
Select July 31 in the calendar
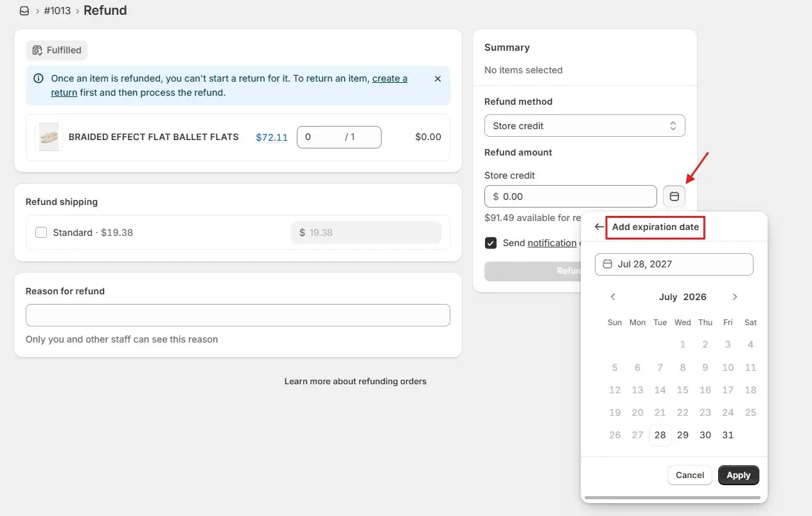pos(728,435)
